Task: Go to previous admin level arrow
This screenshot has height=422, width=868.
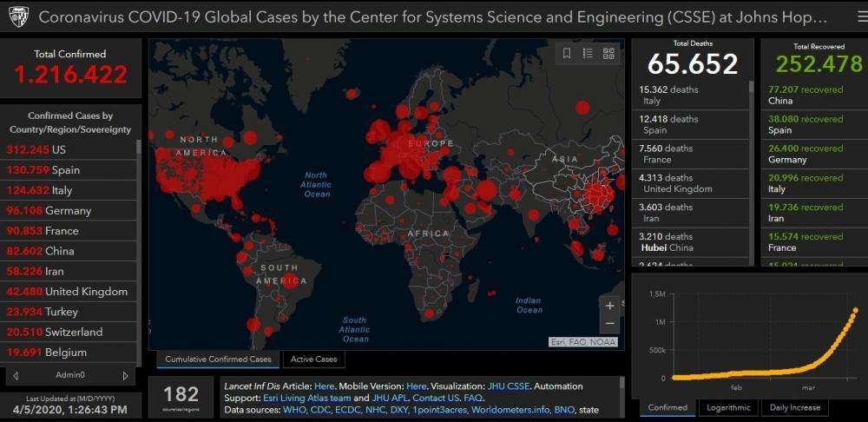Action: (16, 375)
